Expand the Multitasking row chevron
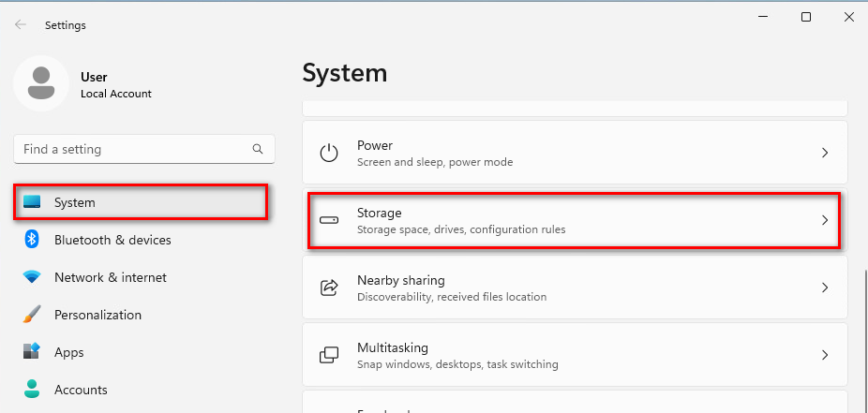Screen dimensions: 868x413 (x=825, y=355)
